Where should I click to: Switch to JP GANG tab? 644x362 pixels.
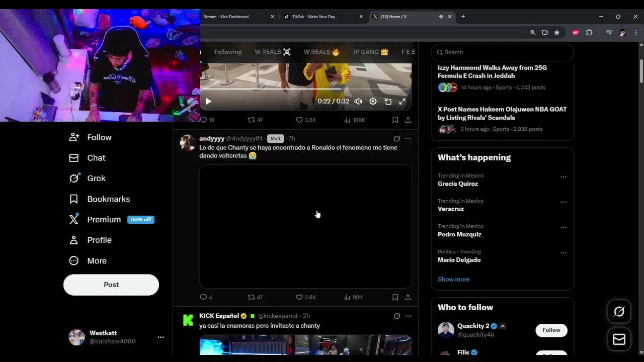370,52
